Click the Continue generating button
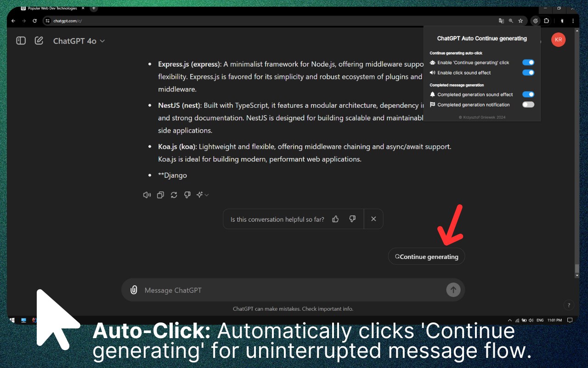Image resolution: width=588 pixels, height=368 pixels. pos(426,257)
